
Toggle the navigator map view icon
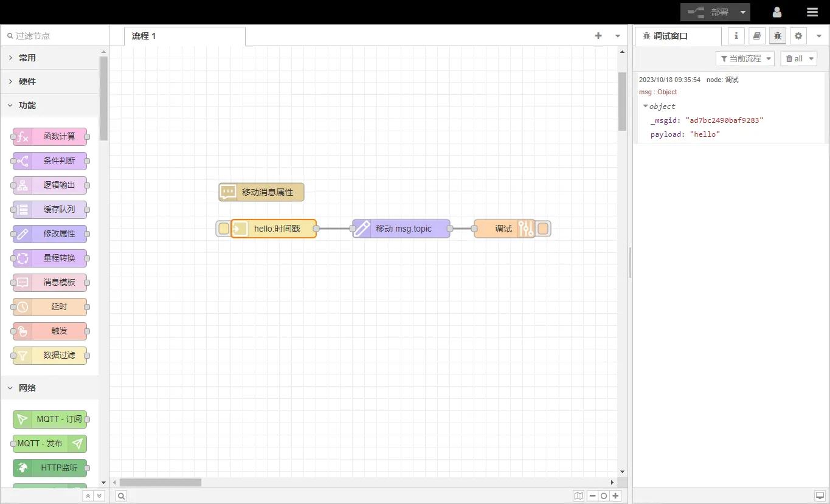click(578, 496)
